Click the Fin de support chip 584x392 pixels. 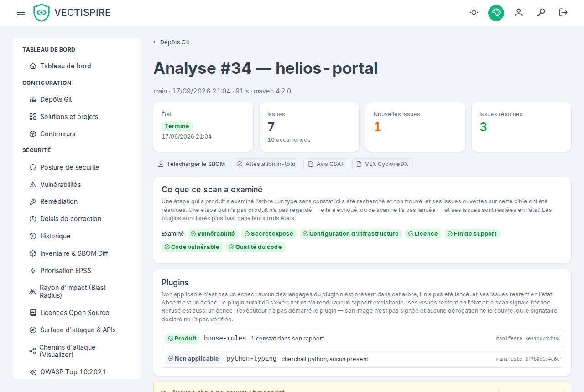click(x=472, y=234)
